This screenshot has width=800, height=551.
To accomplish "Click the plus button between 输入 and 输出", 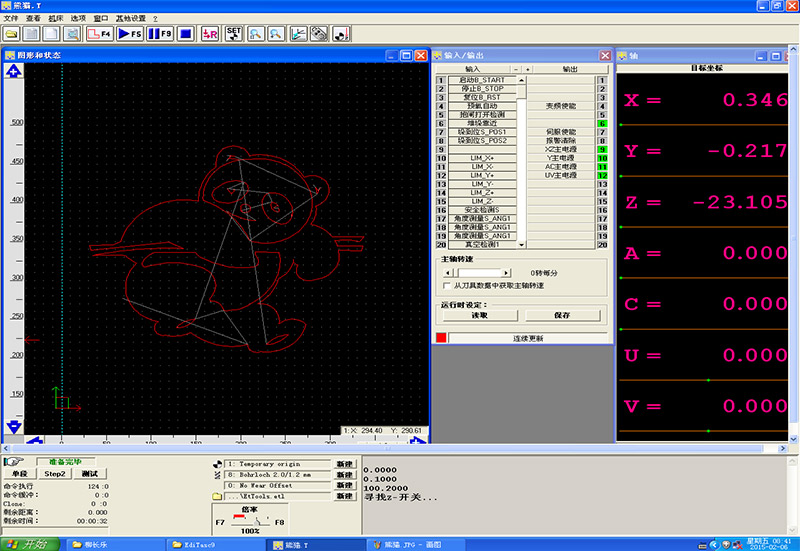I will [528, 69].
